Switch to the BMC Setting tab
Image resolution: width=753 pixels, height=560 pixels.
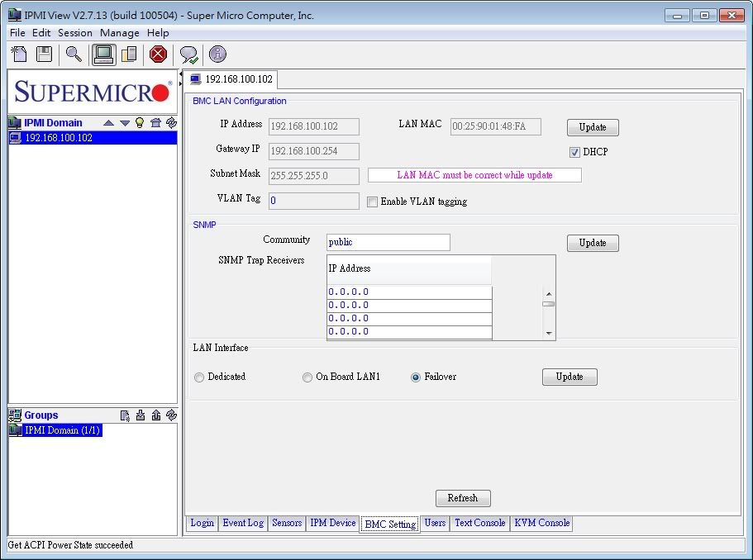point(390,524)
